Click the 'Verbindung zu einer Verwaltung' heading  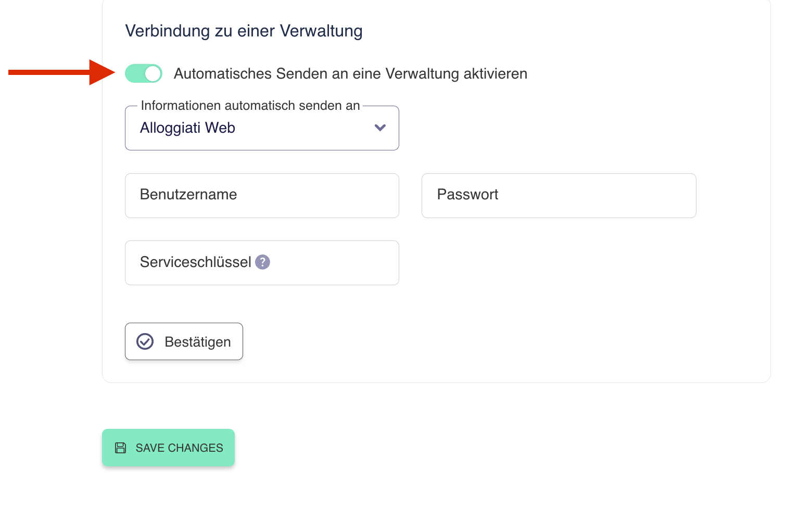pos(244,31)
